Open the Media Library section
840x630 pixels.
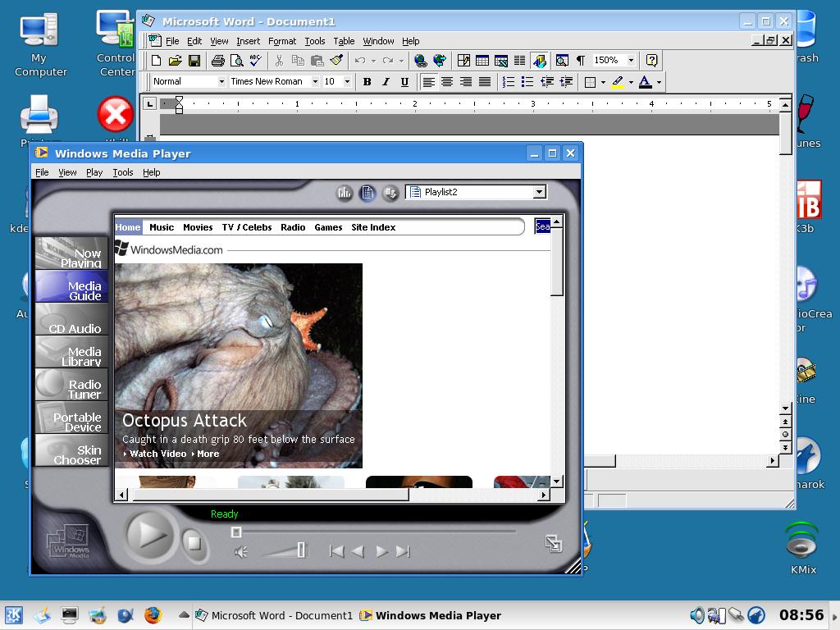pos(71,352)
